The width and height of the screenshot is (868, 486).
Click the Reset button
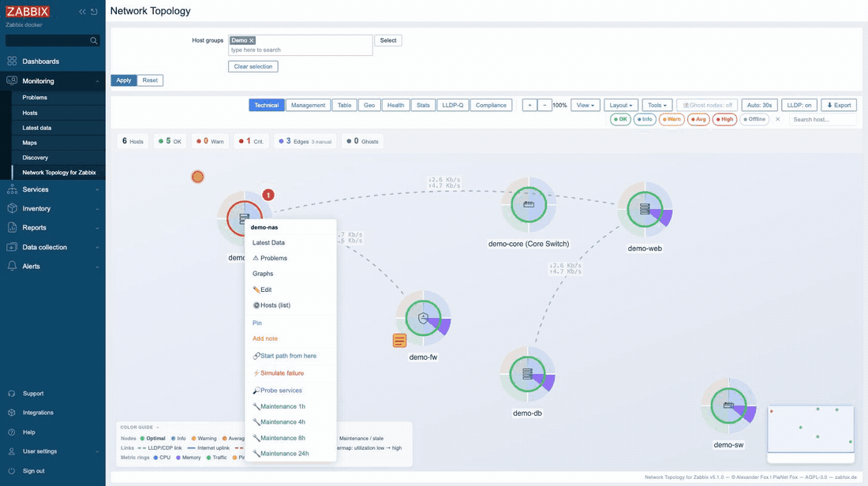[150, 80]
